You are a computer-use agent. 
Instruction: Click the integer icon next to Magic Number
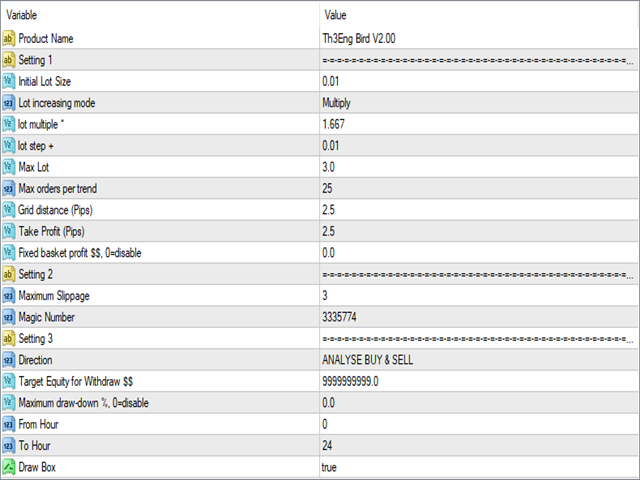click(x=9, y=317)
